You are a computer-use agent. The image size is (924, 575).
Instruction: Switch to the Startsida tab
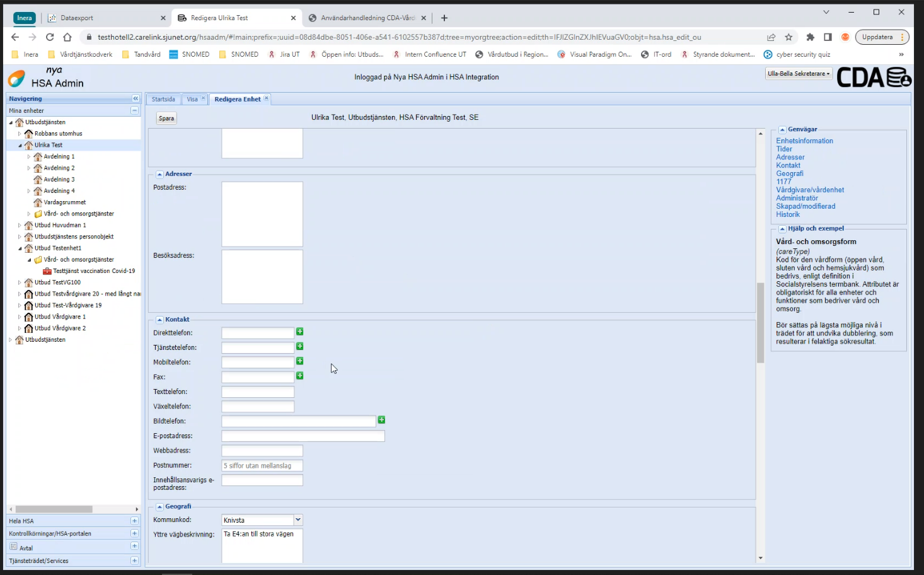163,99
